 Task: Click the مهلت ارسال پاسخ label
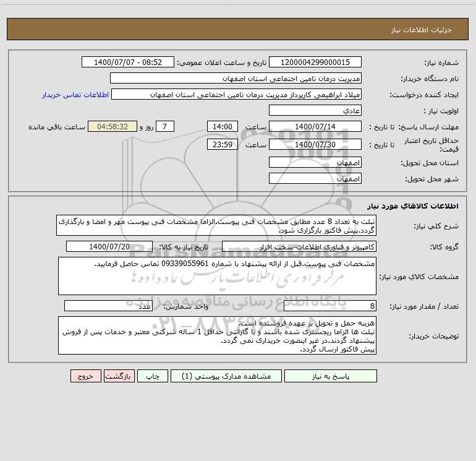(428, 127)
